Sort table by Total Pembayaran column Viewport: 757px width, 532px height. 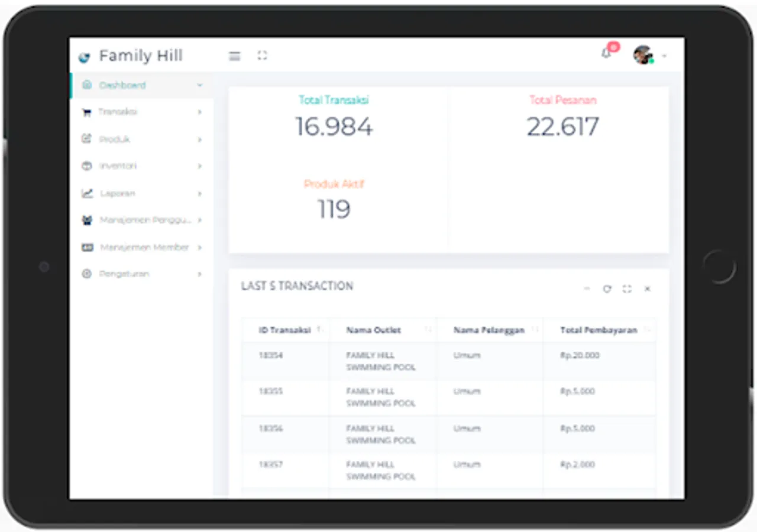[x=599, y=330]
